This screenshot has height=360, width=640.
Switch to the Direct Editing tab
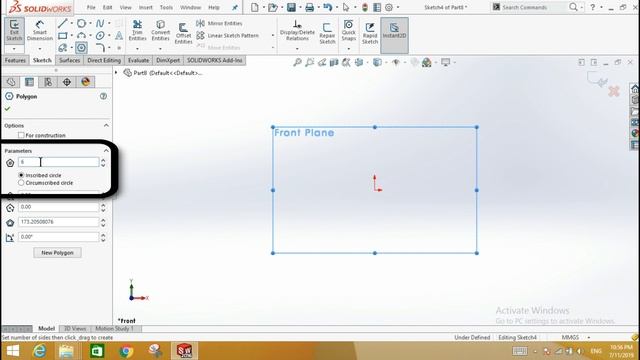[x=104, y=60]
